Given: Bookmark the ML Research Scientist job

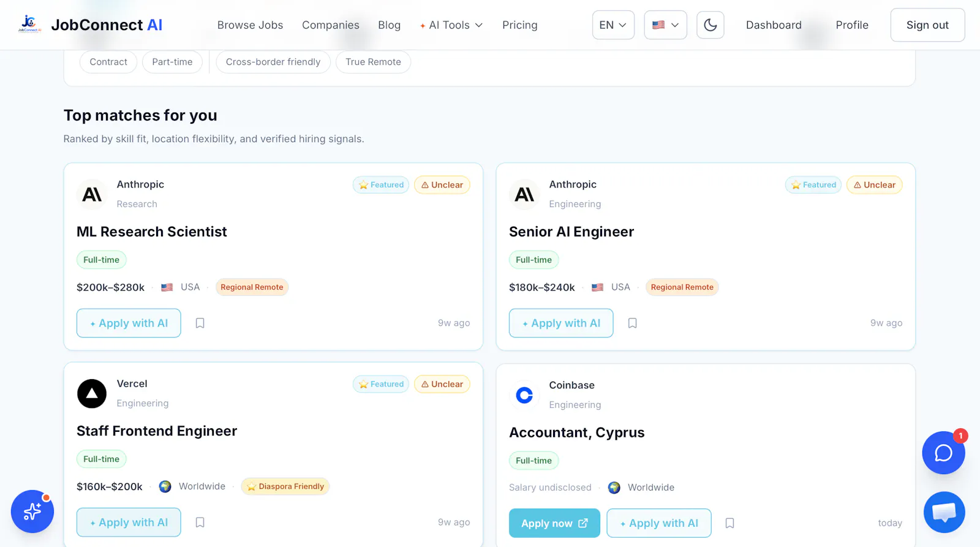Looking at the screenshot, I should coord(200,323).
